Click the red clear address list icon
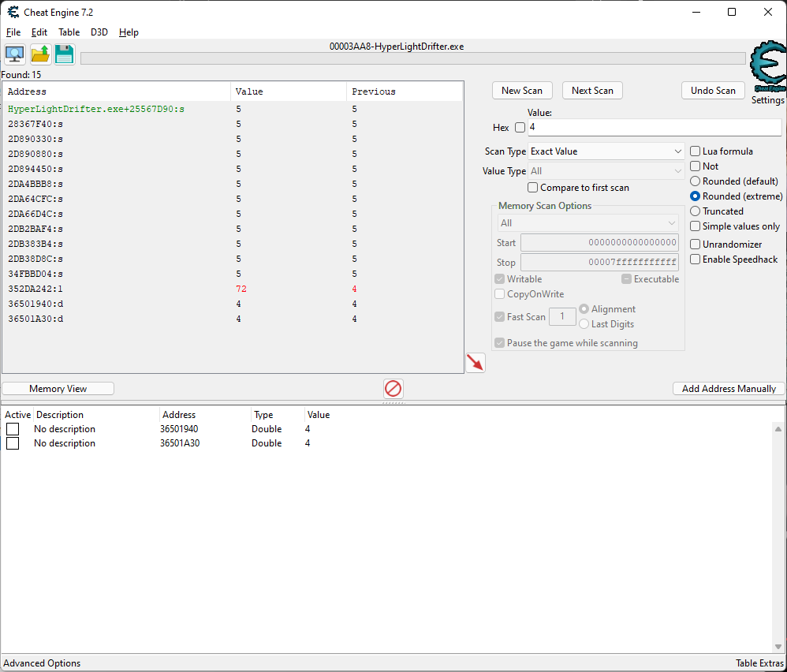 (393, 388)
